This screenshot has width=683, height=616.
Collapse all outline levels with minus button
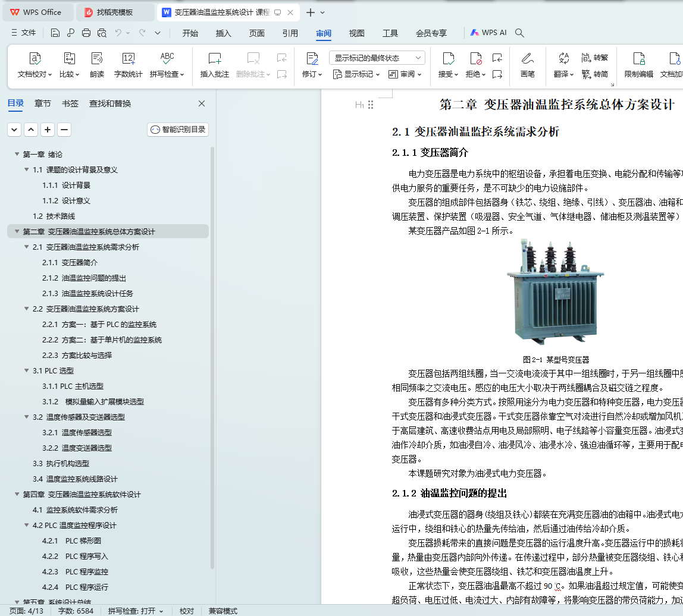point(64,130)
